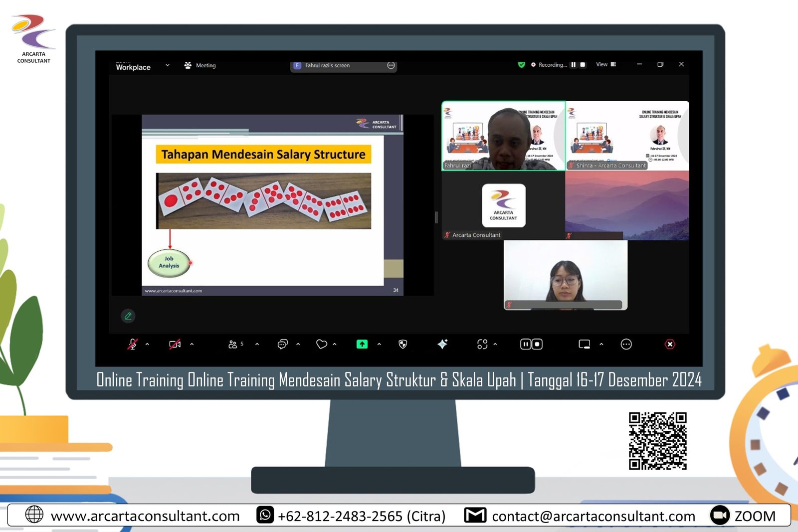
Task: Click the green share screen button
Action: (x=362, y=344)
